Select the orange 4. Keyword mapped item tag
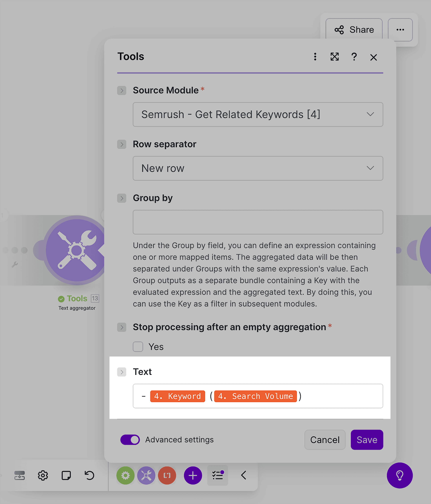The width and height of the screenshot is (431, 504). [177, 396]
